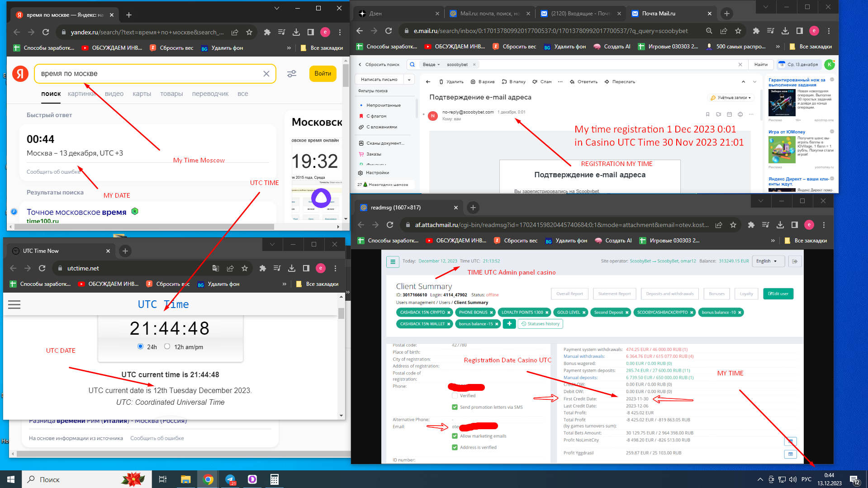868x488 pixels.
Task: Show hidden system tray icons
Action: [x=760, y=479]
